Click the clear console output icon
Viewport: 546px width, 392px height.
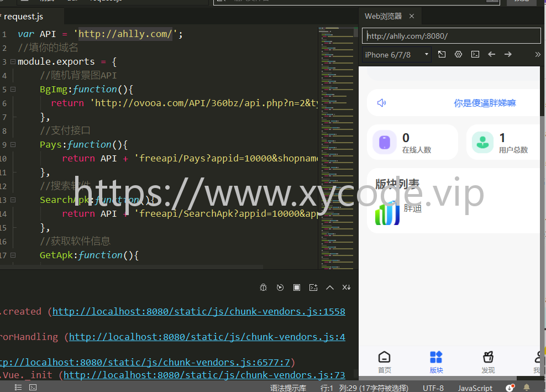coord(313,288)
